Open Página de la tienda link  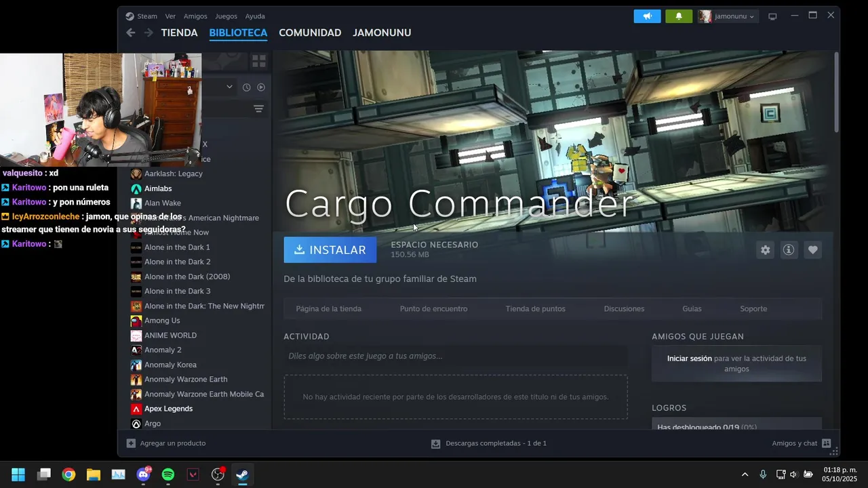point(328,309)
